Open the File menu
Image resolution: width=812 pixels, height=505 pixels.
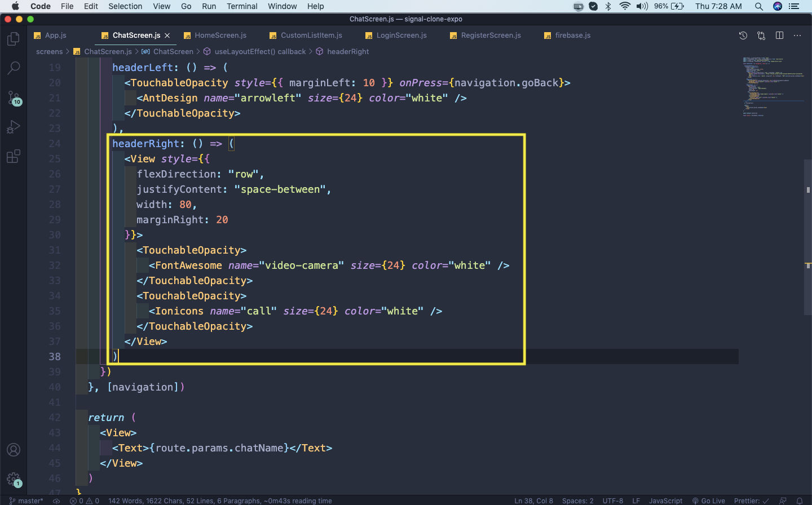(67, 6)
